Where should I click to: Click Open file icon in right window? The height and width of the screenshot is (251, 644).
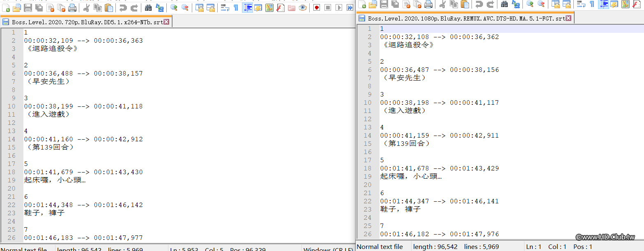tap(373, 5)
